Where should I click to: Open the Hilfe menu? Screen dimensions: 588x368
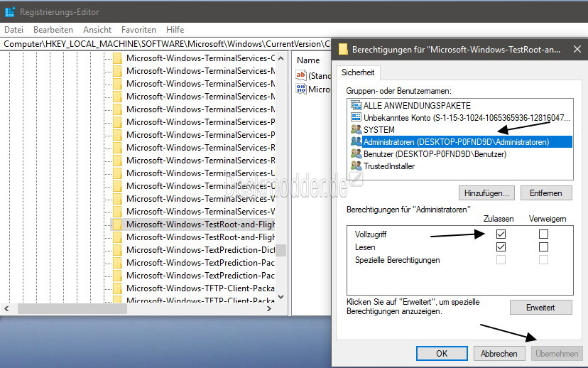(x=175, y=30)
